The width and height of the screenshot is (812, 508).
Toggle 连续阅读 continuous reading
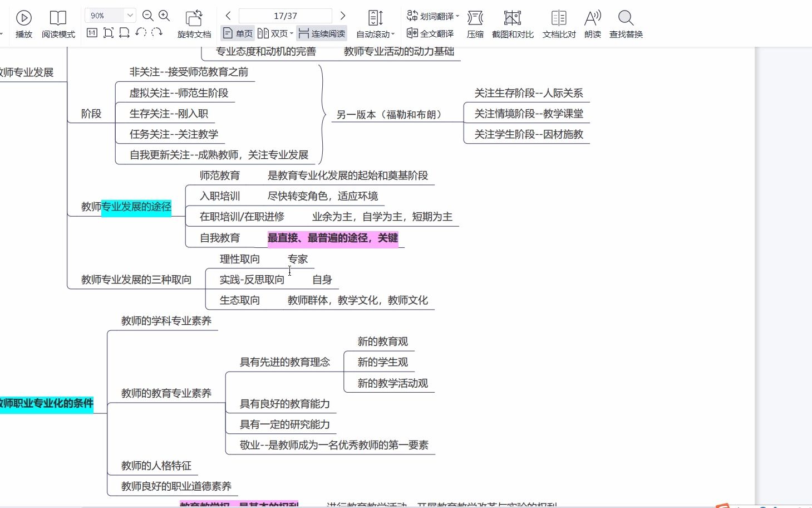(x=322, y=33)
